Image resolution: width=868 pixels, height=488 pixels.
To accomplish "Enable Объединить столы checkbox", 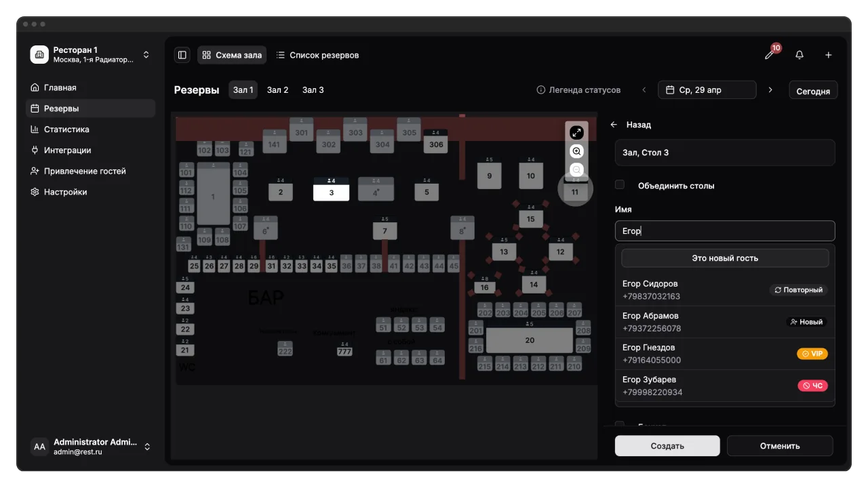I will [620, 185].
